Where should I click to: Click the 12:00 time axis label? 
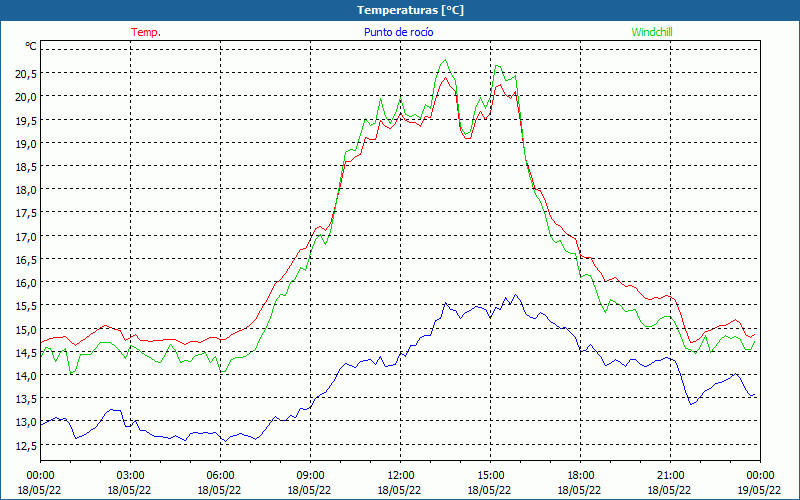click(401, 476)
